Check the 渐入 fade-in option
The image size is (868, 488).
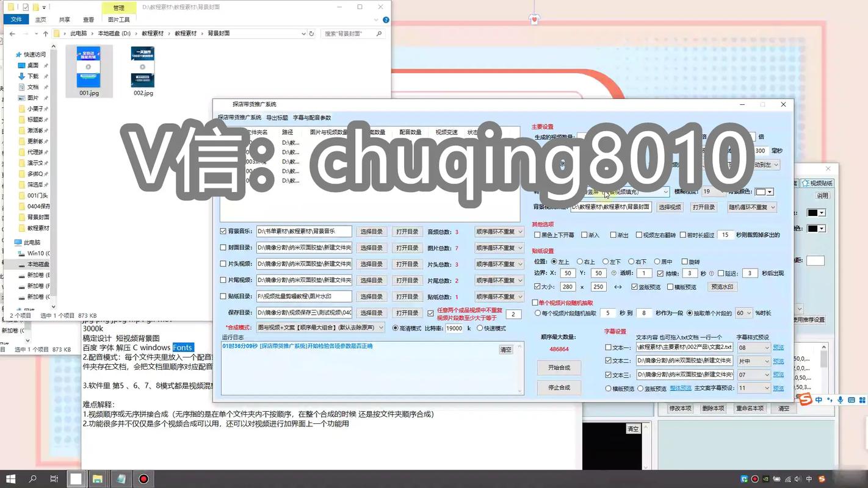tap(584, 235)
